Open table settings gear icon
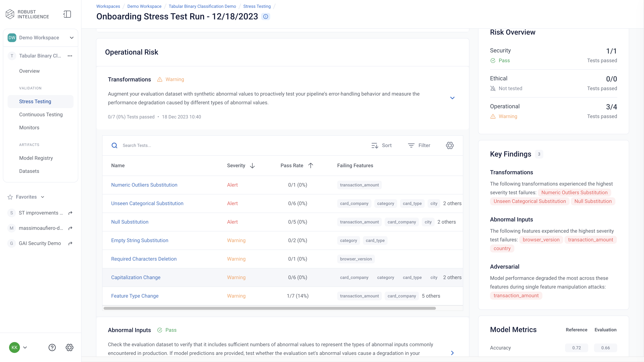This screenshot has height=362, width=644. point(450,145)
